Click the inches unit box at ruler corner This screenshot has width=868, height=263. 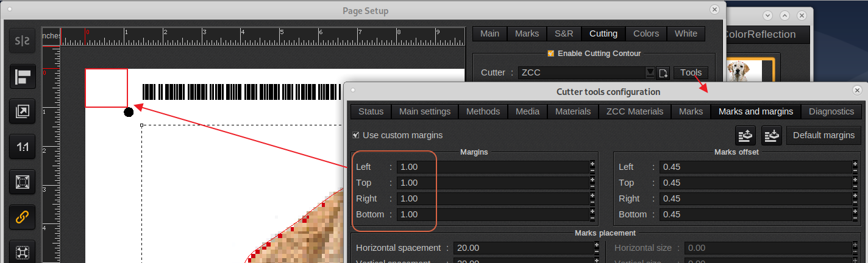point(51,36)
